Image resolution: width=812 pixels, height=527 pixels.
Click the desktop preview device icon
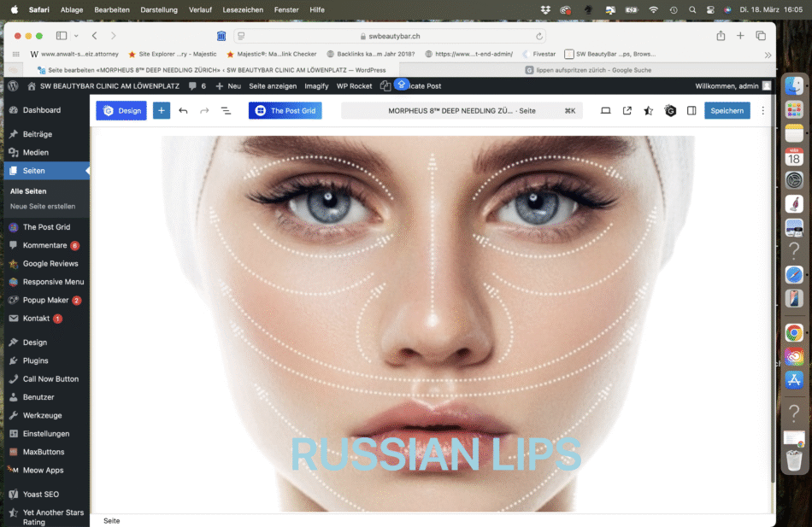(606, 111)
